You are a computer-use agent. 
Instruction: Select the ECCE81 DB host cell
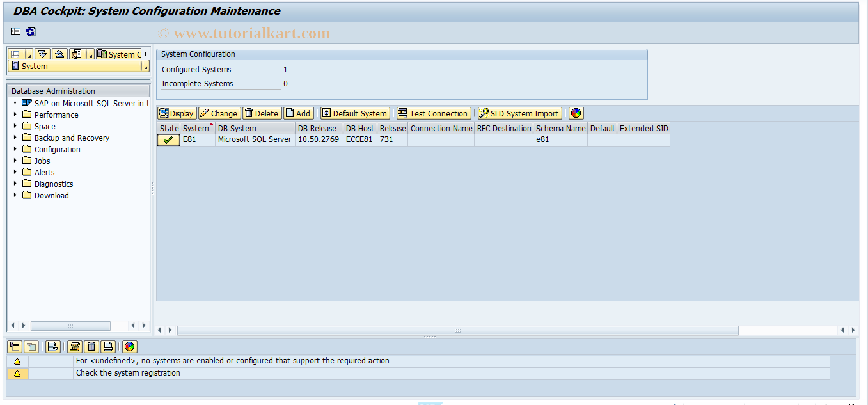pos(360,139)
